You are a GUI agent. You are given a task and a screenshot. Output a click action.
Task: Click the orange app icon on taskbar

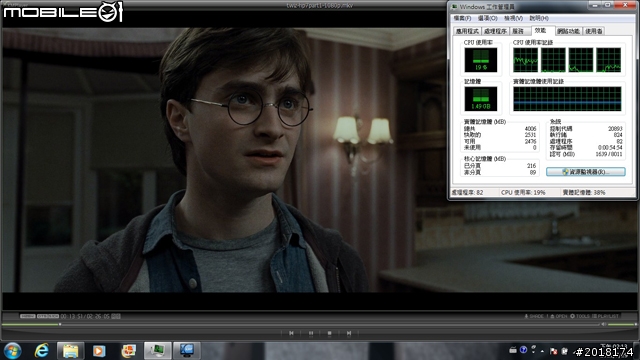pyautogui.click(x=128, y=351)
